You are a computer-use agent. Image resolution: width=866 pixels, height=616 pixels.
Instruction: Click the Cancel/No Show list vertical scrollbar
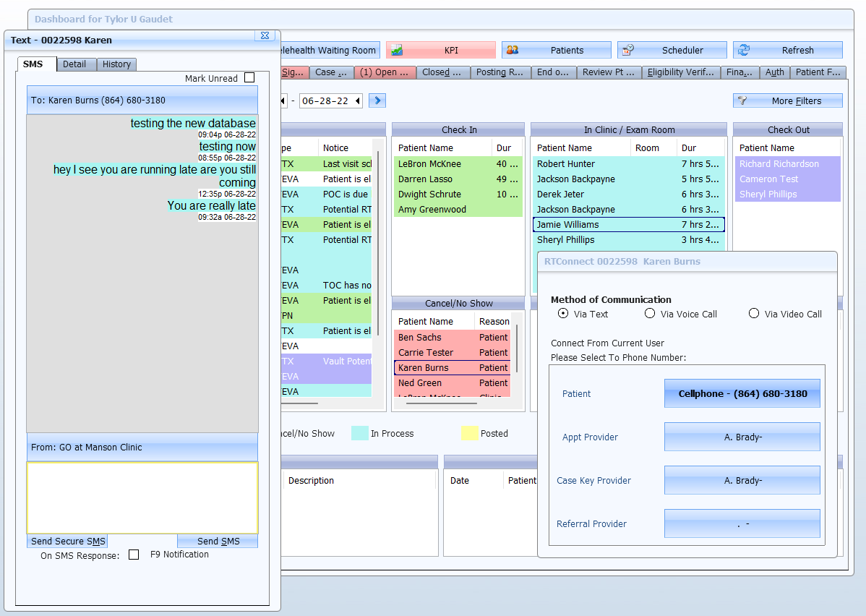(x=516, y=348)
